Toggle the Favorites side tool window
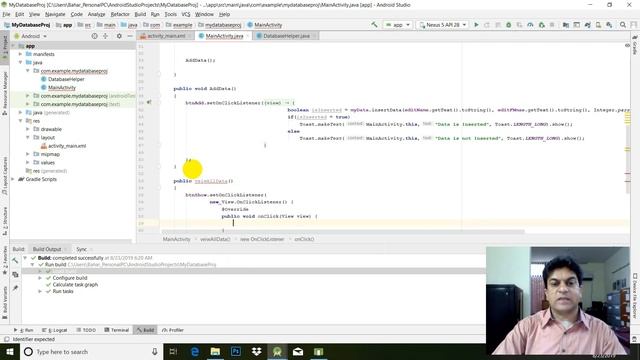 pos(4,260)
